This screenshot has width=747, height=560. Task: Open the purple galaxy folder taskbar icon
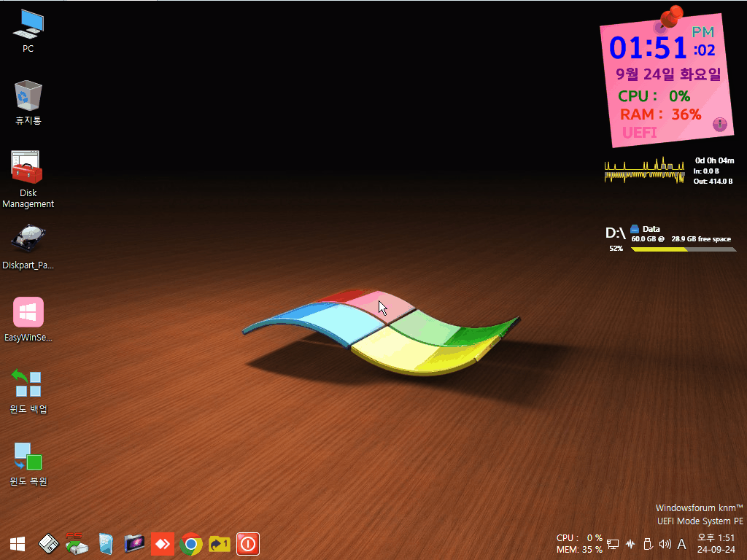[134, 544]
